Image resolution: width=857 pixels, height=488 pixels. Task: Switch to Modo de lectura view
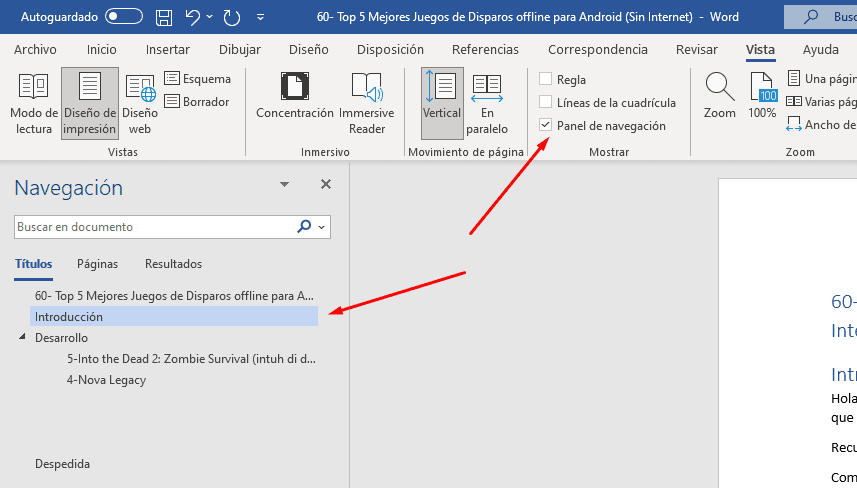click(34, 103)
